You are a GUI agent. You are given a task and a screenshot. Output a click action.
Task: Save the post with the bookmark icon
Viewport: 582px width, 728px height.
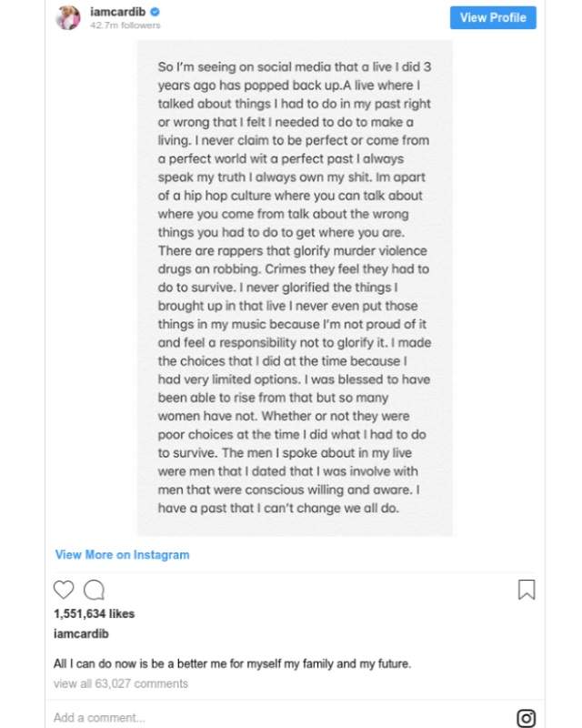click(x=527, y=590)
